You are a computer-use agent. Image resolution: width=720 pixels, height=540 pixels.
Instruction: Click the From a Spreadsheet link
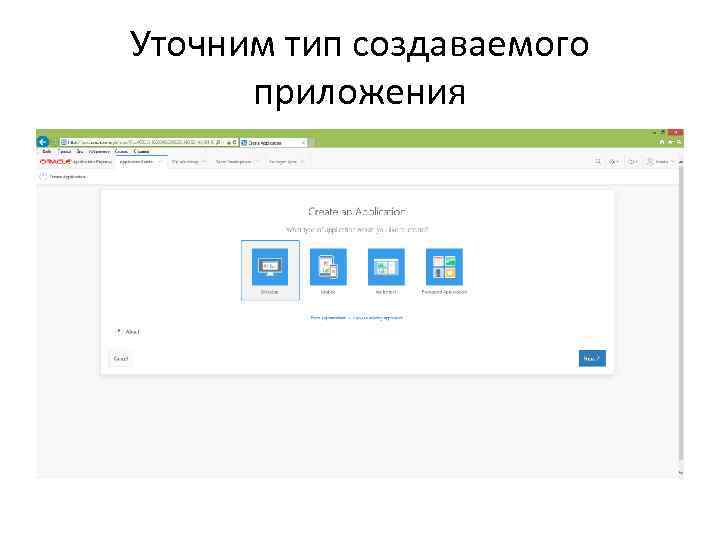coord(328,317)
